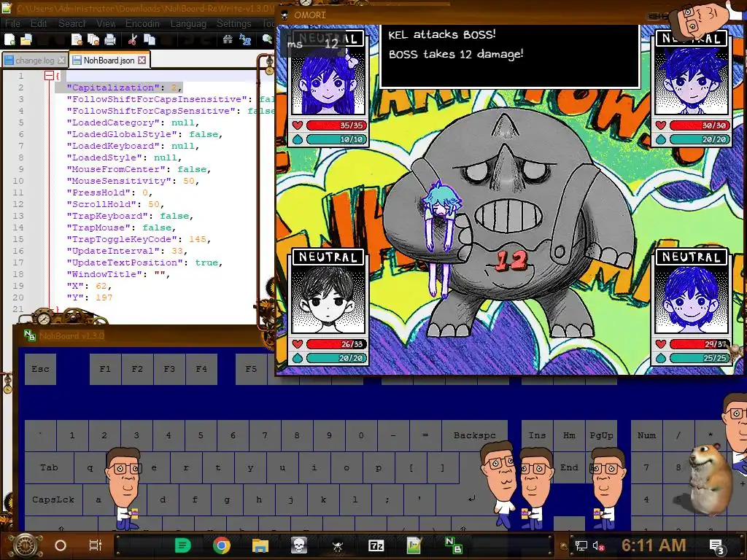Image resolution: width=747 pixels, height=560 pixels.
Task: Click the Copy icon in Notepad++ toolbar
Action: point(150,39)
